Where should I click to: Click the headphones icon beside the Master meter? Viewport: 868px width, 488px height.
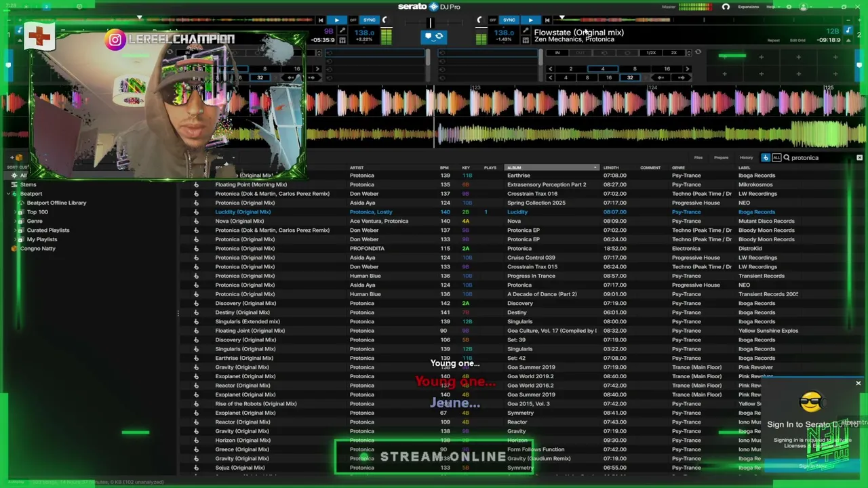pos(726,7)
